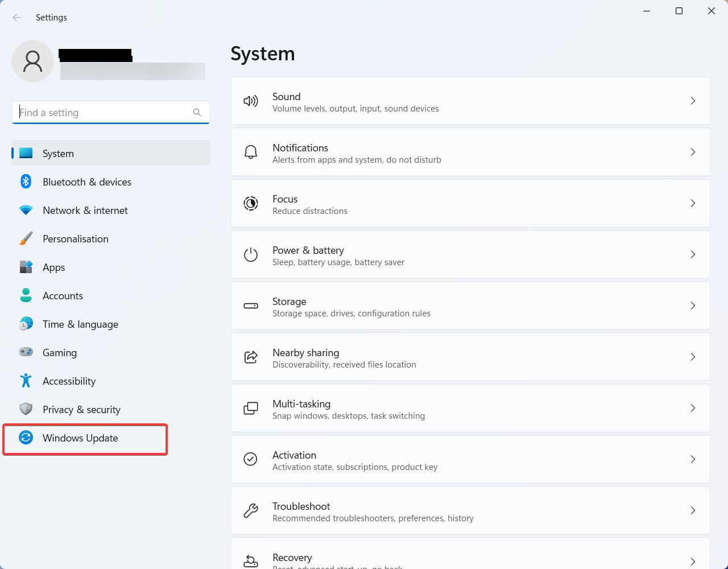The width and height of the screenshot is (728, 569).
Task: Go to Privacy & security label
Action: (81, 410)
